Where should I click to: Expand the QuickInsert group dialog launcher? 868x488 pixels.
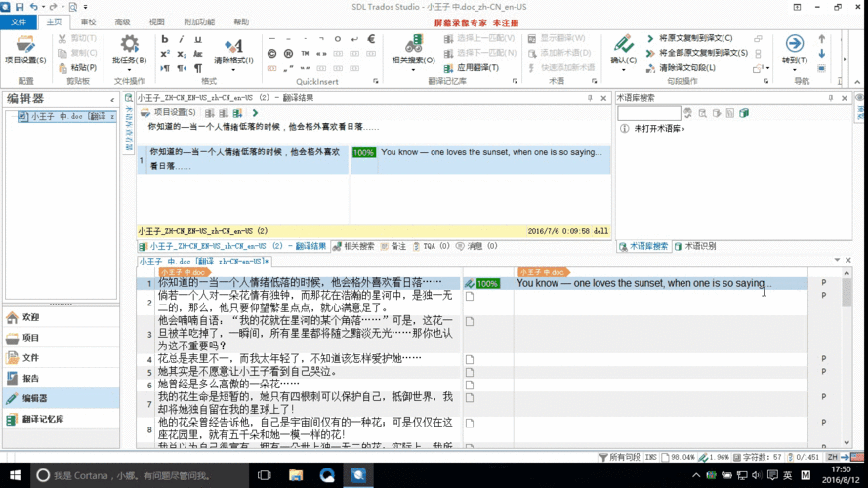click(x=375, y=81)
